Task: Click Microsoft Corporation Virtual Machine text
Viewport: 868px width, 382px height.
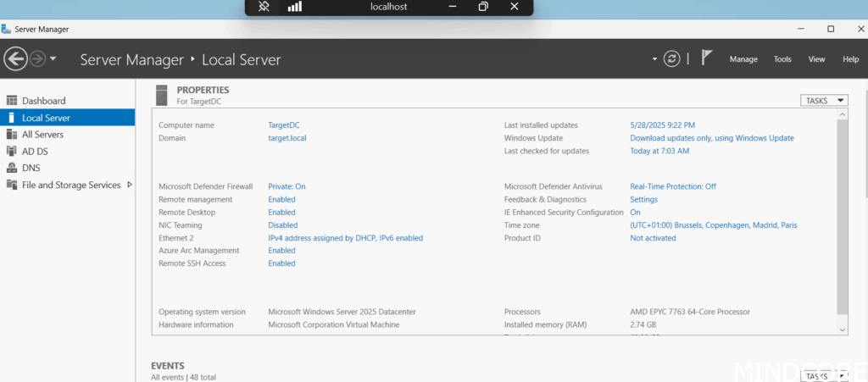Action: click(334, 324)
